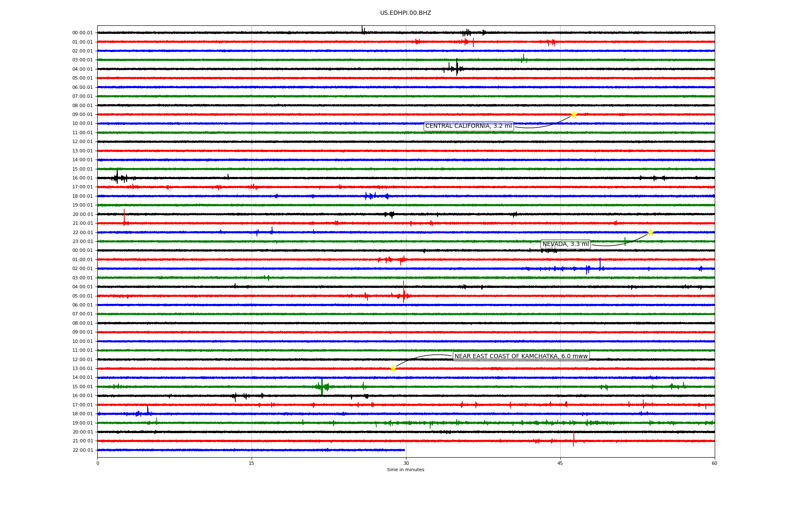Viewport: 812px width, 508px height.
Task: Click the first 00:00:01 trace label at top
Action: (x=82, y=33)
